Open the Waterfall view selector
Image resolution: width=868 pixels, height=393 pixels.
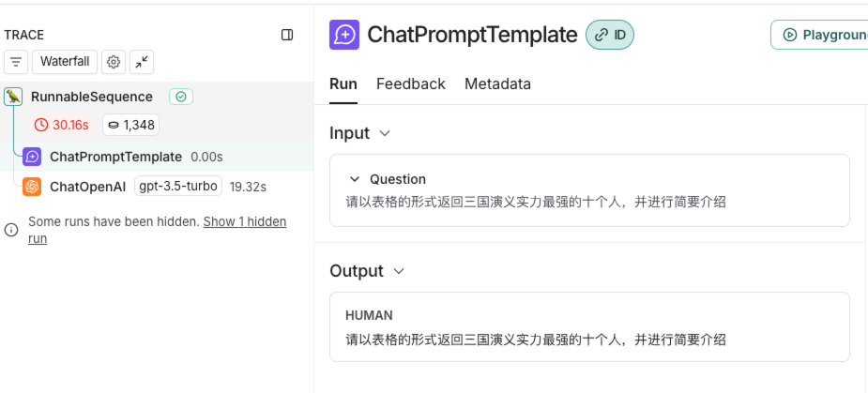65,62
